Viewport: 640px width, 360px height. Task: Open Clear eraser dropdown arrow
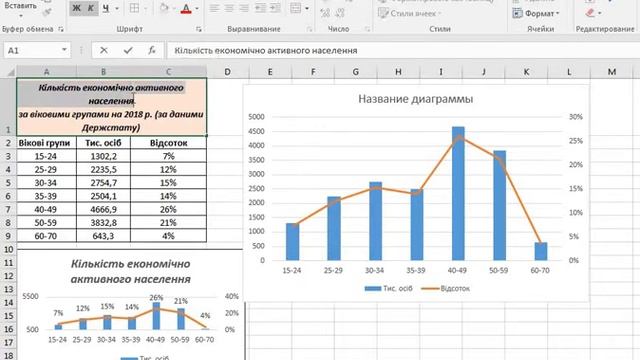(x=600, y=13)
